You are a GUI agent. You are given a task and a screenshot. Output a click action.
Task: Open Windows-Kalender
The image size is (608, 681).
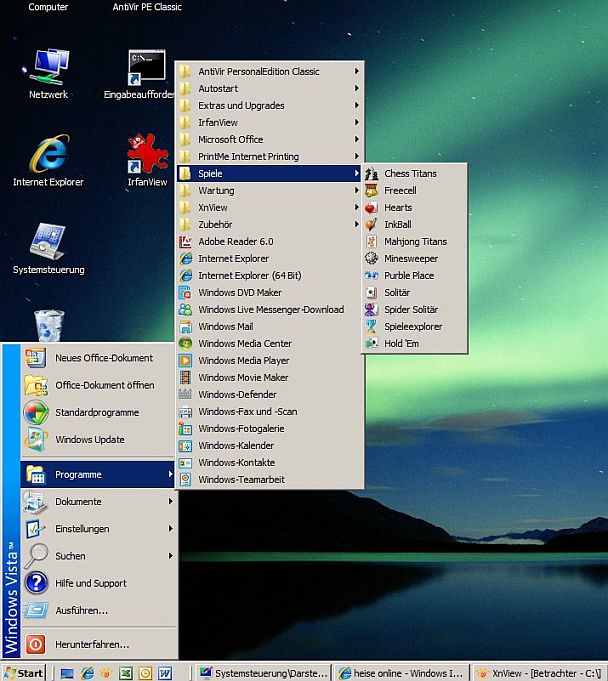269,445
